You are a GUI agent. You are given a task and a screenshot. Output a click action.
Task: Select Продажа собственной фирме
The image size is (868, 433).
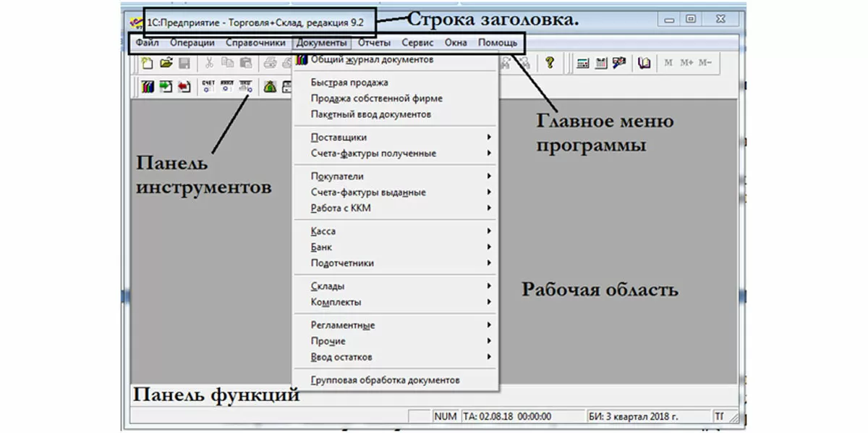[x=396, y=98]
